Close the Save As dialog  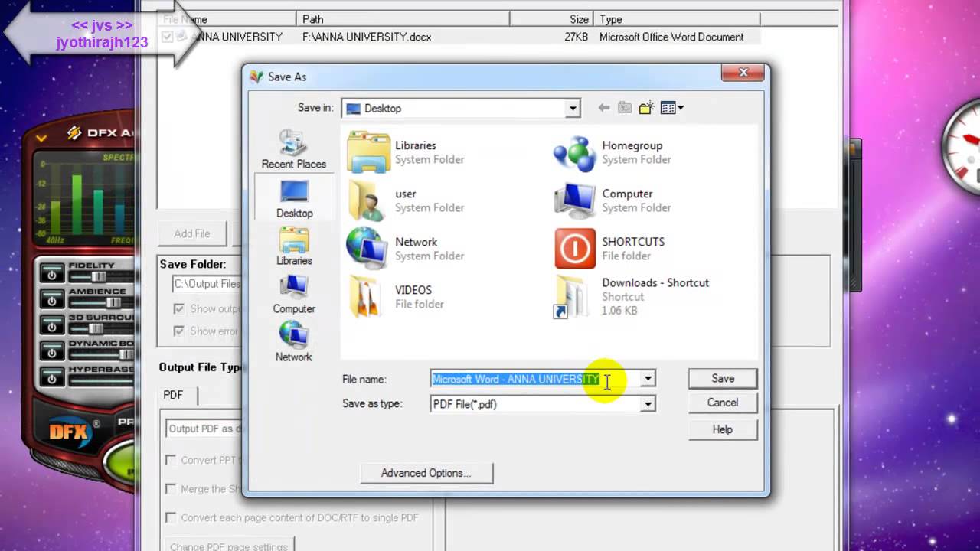tap(743, 73)
